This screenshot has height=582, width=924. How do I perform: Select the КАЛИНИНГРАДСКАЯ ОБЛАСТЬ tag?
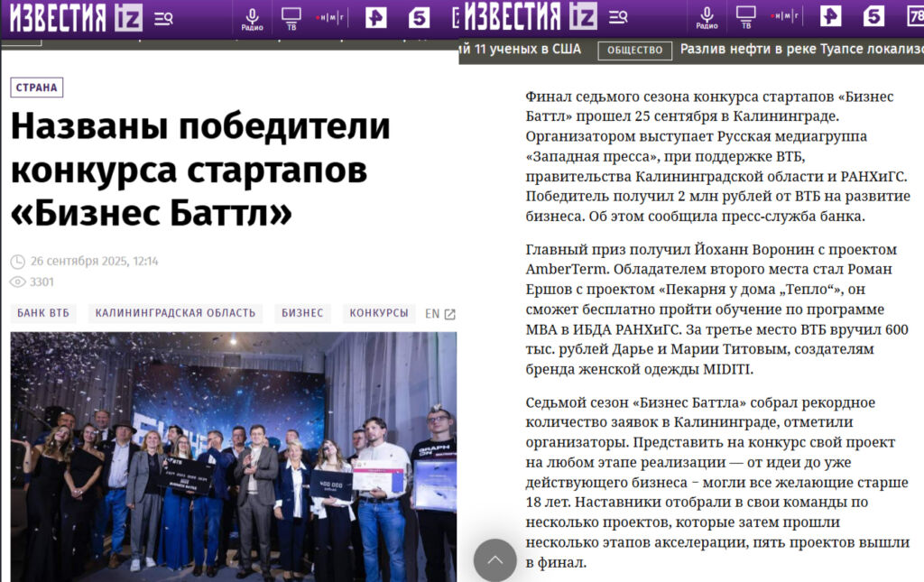coord(175,313)
